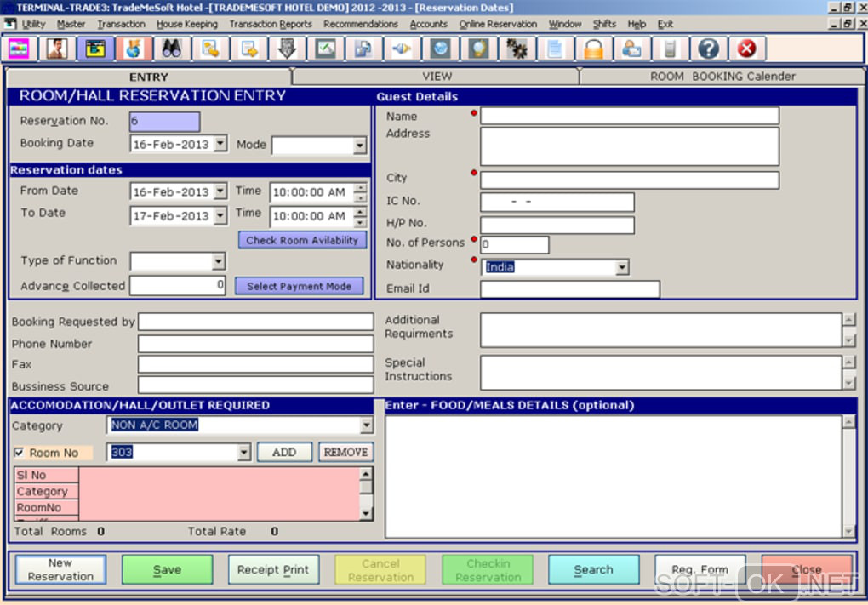The width and height of the screenshot is (868, 605).
Task: Open the To Date calendar dropdown
Action: point(220,215)
